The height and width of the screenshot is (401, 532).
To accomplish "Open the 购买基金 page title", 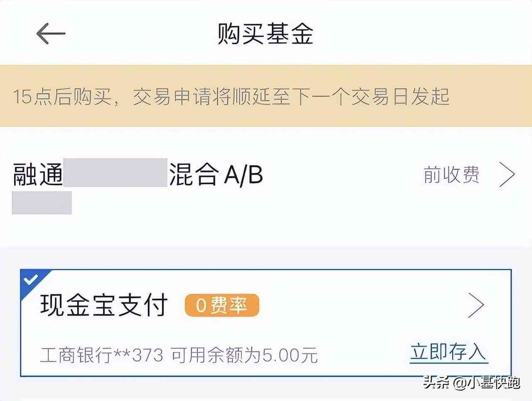I will point(266,35).
